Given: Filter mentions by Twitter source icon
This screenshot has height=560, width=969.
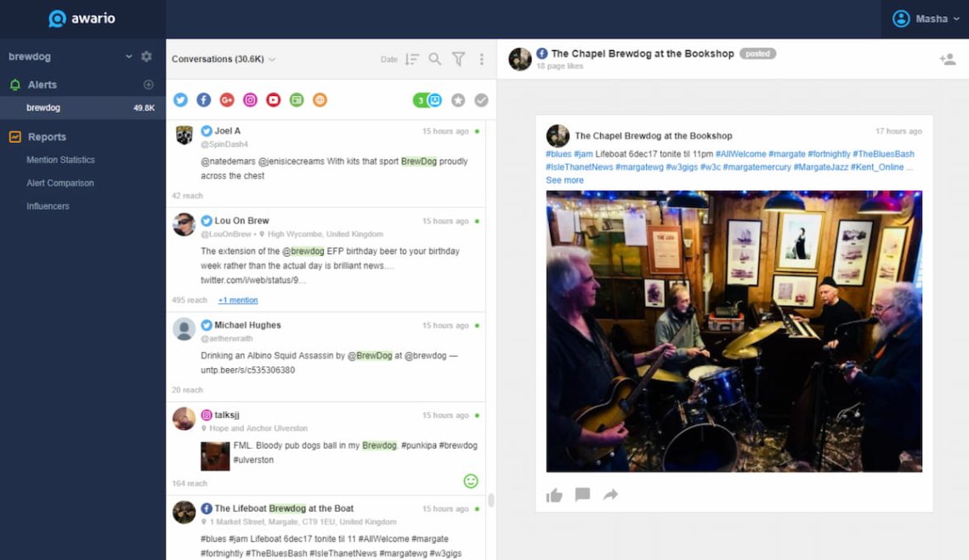Looking at the screenshot, I should tap(180, 99).
